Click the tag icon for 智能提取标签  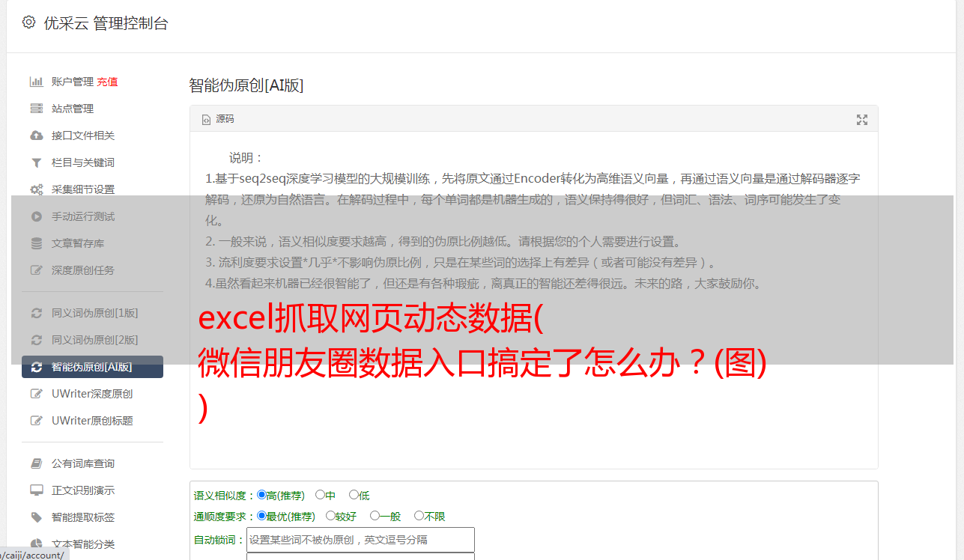click(x=36, y=517)
